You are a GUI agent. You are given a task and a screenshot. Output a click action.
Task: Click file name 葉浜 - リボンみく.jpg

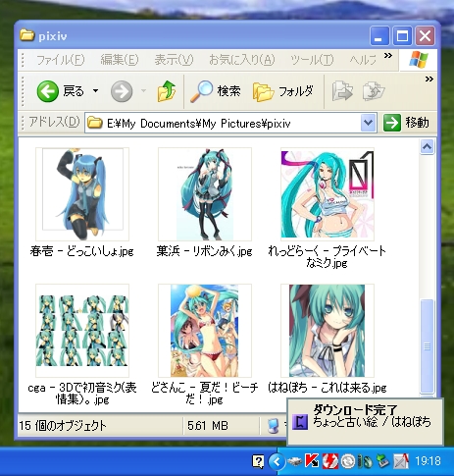204,251
